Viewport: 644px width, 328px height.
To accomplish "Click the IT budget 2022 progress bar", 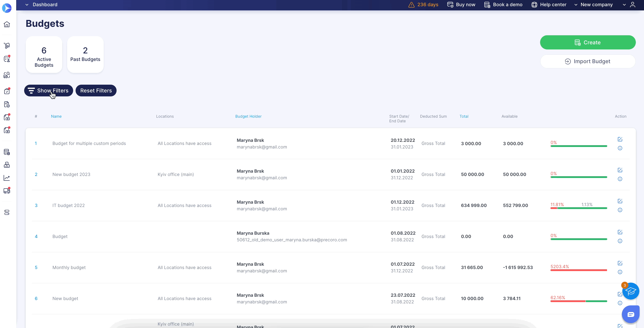I will (578, 208).
